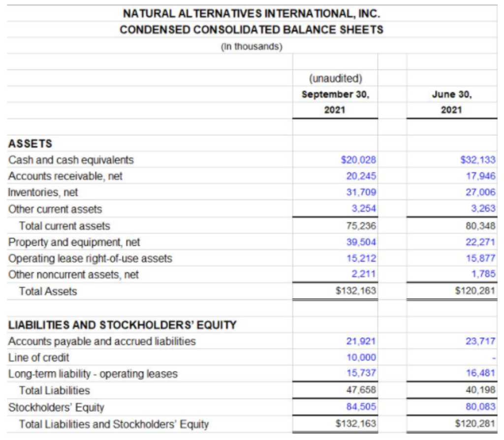Click "2021" under the September 30 header
Screen dimensions: 504x440
(x=335, y=110)
